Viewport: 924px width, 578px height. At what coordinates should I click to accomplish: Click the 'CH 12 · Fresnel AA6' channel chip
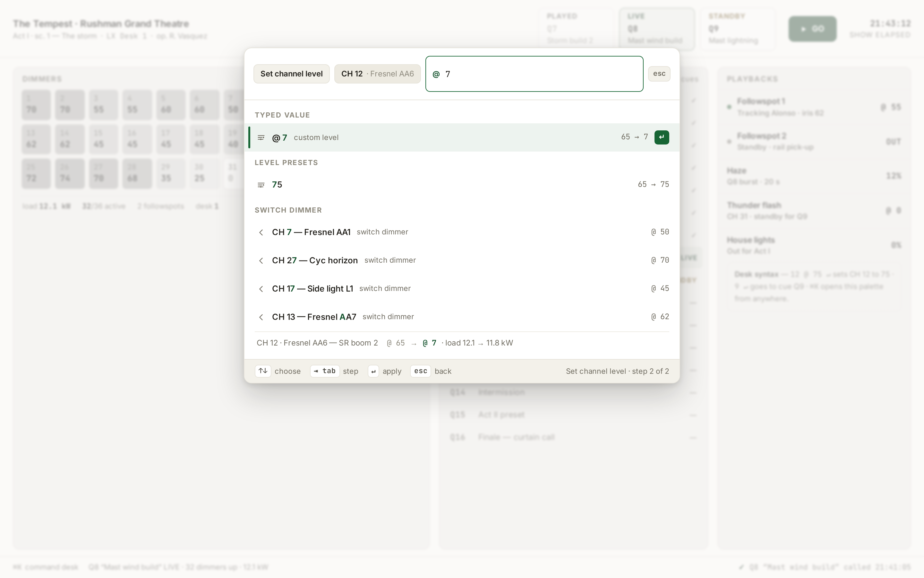377,74
